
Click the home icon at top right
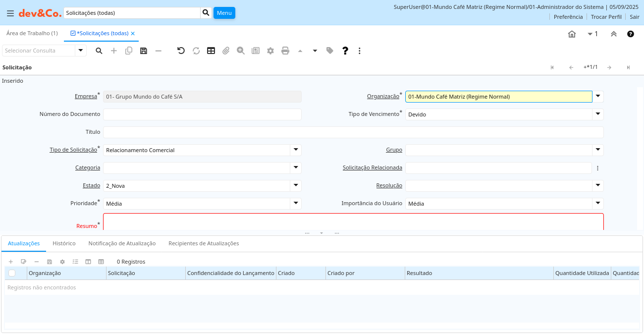pyautogui.click(x=572, y=34)
